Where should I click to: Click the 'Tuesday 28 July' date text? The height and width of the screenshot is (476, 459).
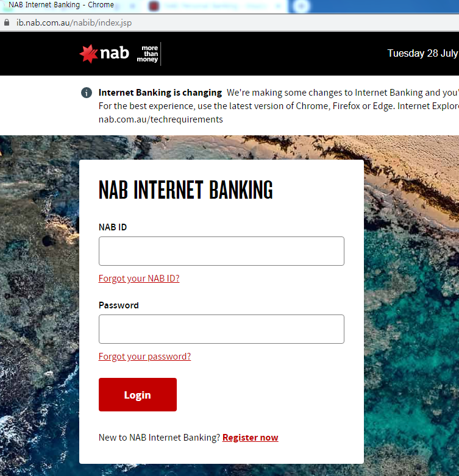click(422, 53)
